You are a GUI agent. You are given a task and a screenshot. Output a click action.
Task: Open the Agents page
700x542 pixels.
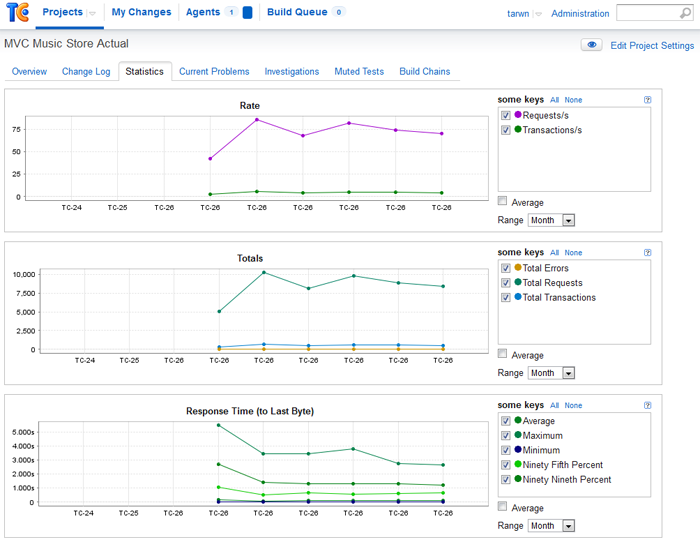203,12
